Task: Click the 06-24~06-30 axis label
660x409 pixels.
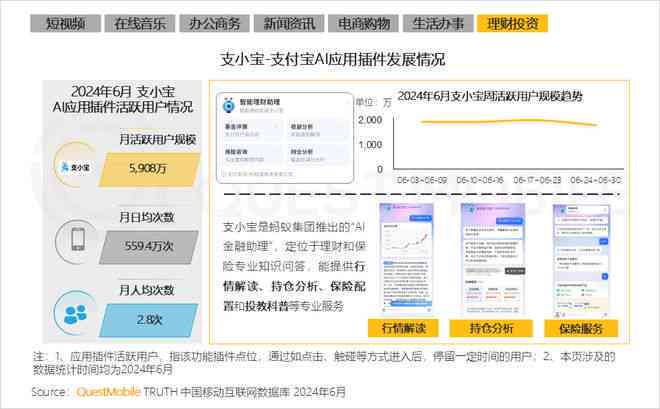Action: pos(595,180)
